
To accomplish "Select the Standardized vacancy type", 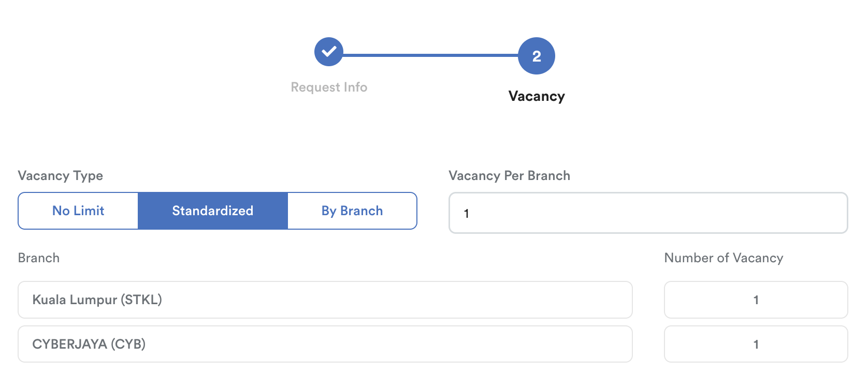I will pyautogui.click(x=213, y=211).
